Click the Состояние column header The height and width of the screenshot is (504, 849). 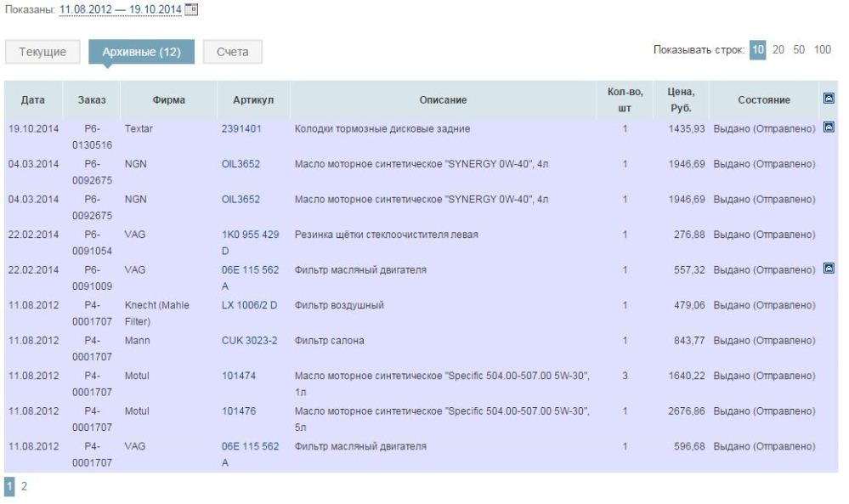coord(764,100)
